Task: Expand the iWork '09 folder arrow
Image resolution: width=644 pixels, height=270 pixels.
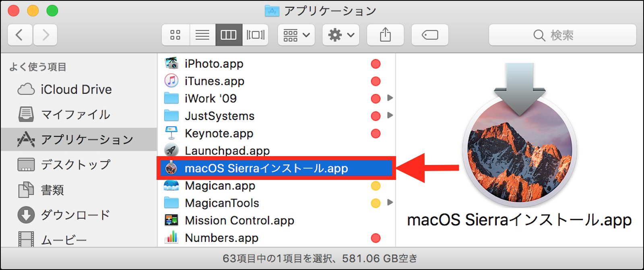Action: [x=390, y=98]
